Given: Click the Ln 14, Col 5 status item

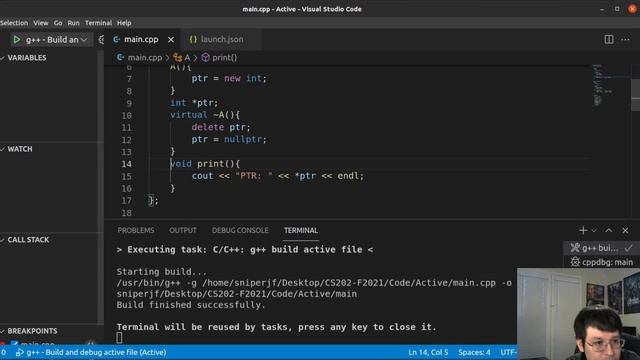Looking at the screenshot, I should [x=428, y=352].
